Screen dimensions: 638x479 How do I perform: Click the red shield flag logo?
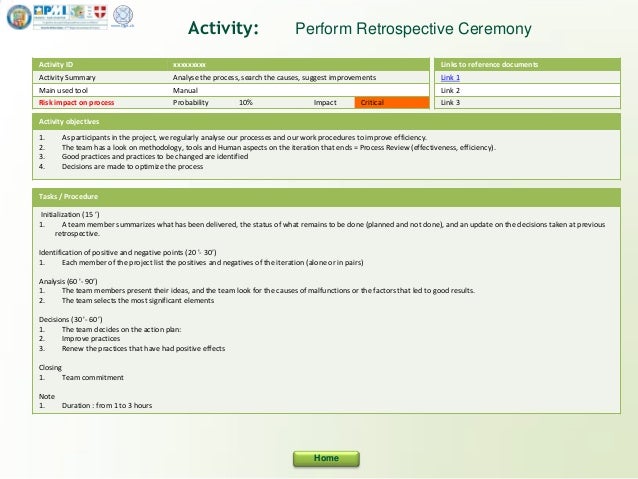100,12
